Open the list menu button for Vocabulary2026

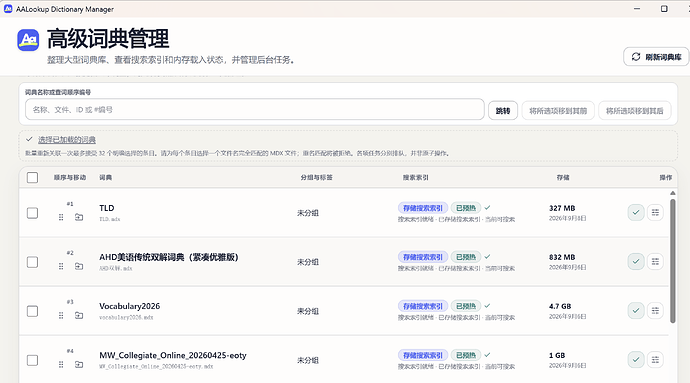(655, 311)
